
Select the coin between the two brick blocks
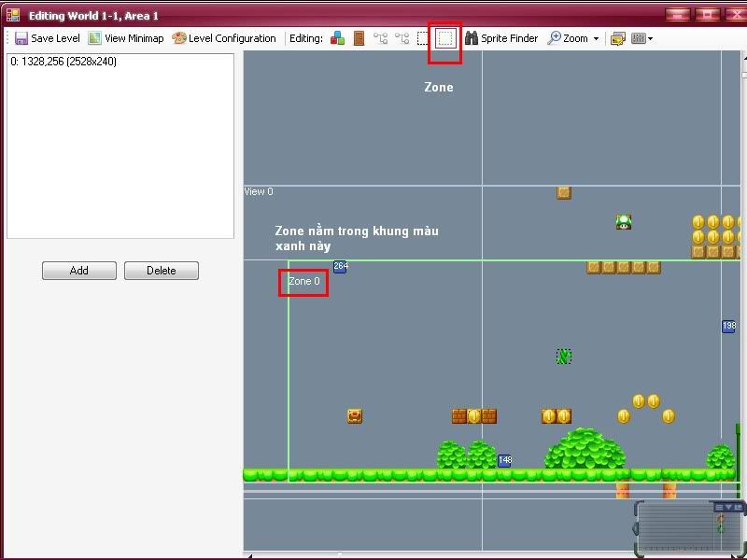[474, 416]
